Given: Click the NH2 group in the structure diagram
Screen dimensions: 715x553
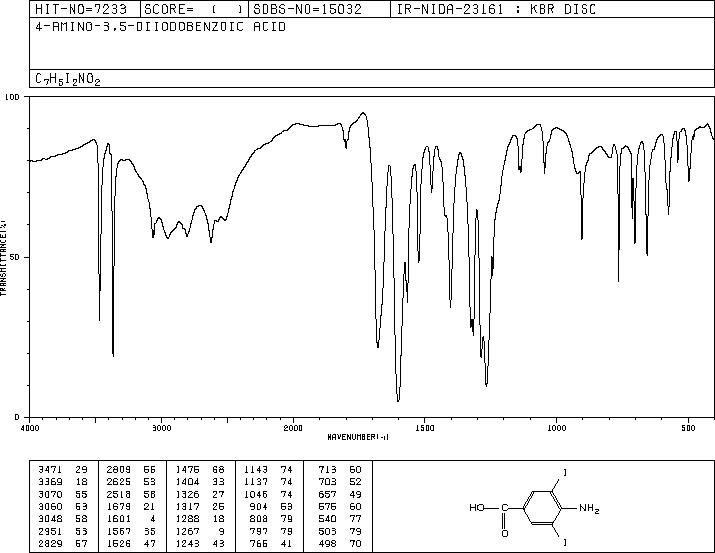Looking at the screenshot, I should 589,508.
